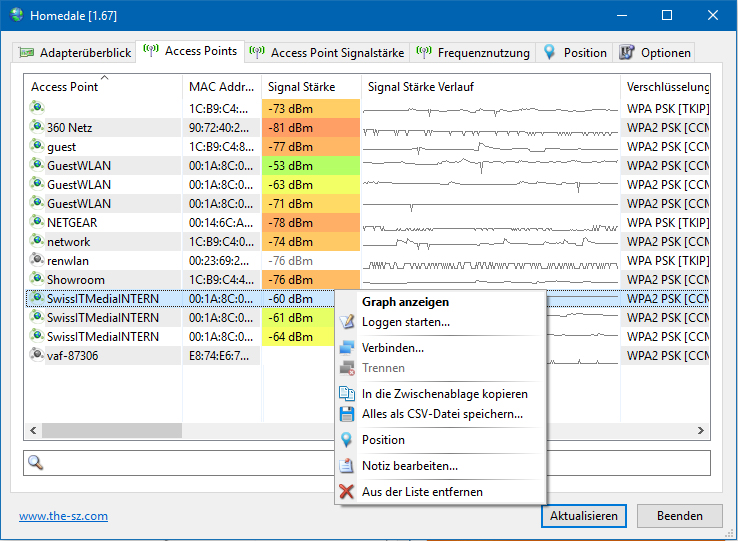Click the Verbinden network icon

(347, 348)
